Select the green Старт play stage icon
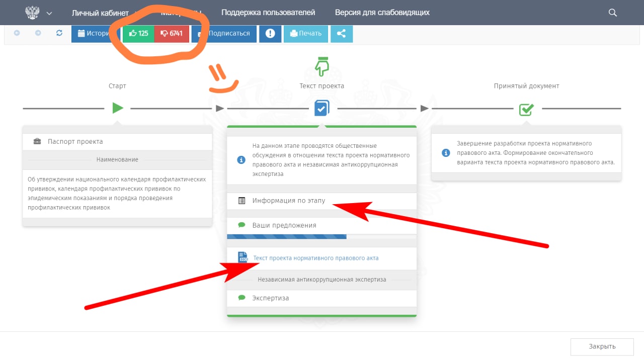644x362 pixels. [118, 108]
